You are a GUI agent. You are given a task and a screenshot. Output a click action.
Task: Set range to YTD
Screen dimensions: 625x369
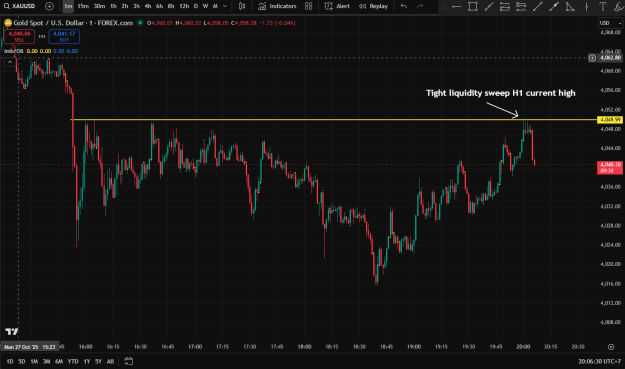pyautogui.click(x=73, y=361)
